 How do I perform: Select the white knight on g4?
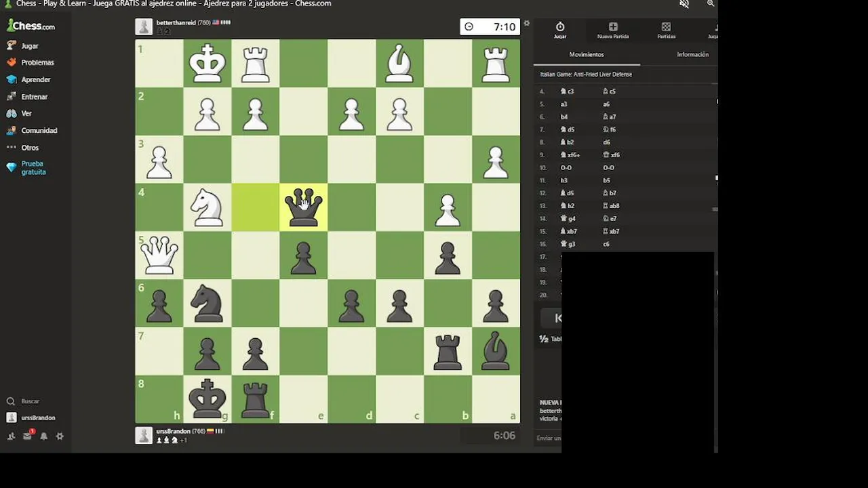(208, 207)
